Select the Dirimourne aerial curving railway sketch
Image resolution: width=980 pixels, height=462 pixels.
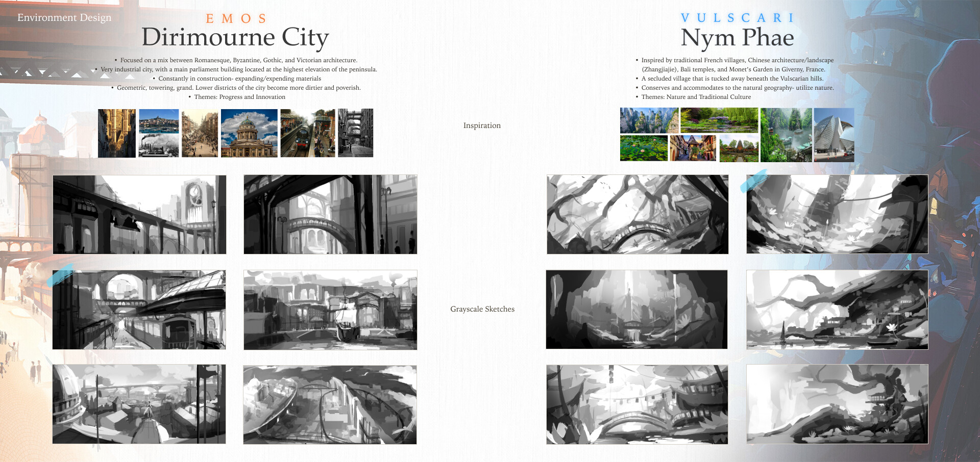(x=330, y=404)
